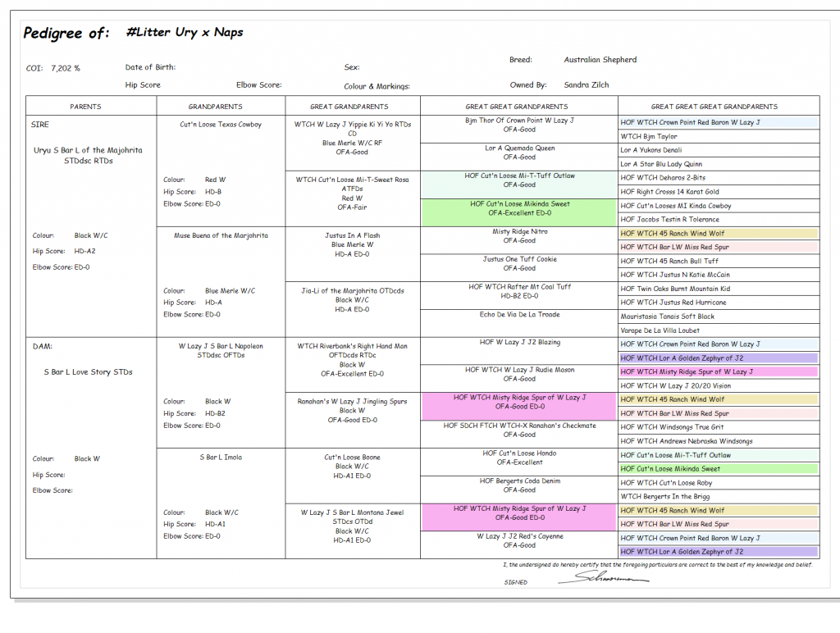Select dam S Bar L Love Story STDs
Image resolution: width=840 pixels, height=633 pixels.
pyautogui.click(x=88, y=372)
